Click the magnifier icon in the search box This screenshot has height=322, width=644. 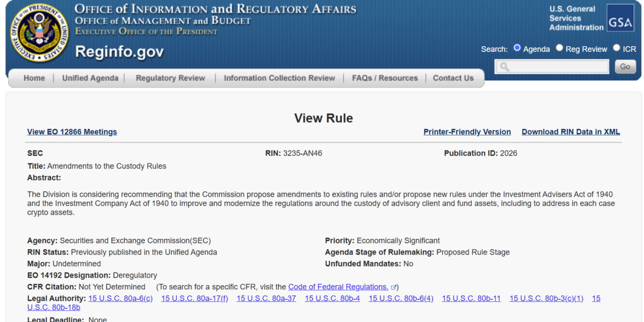click(x=505, y=67)
